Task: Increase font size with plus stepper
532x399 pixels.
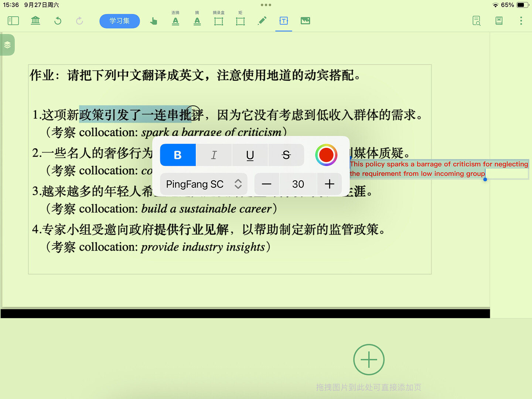Action: click(x=329, y=184)
